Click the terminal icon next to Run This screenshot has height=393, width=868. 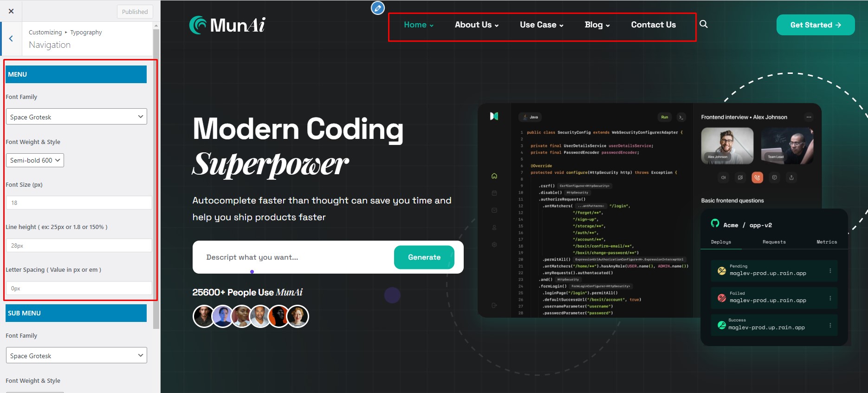(x=681, y=117)
